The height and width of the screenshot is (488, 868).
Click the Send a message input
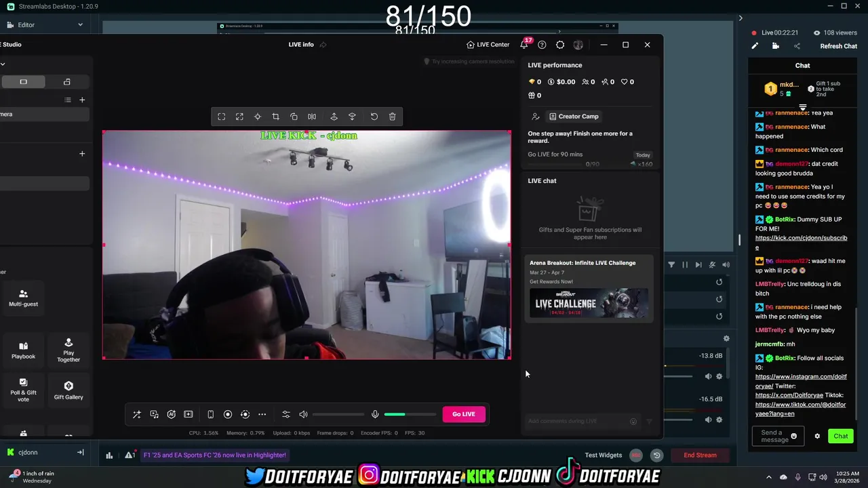click(777, 436)
